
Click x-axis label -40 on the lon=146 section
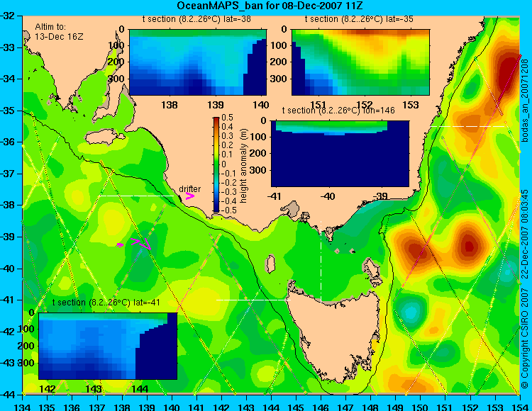click(328, 196)
